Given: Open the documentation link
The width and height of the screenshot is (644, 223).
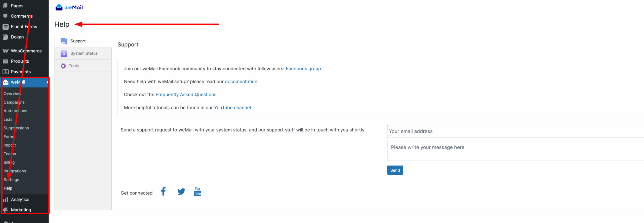Looking at the screenshot, I should [241, 82].
